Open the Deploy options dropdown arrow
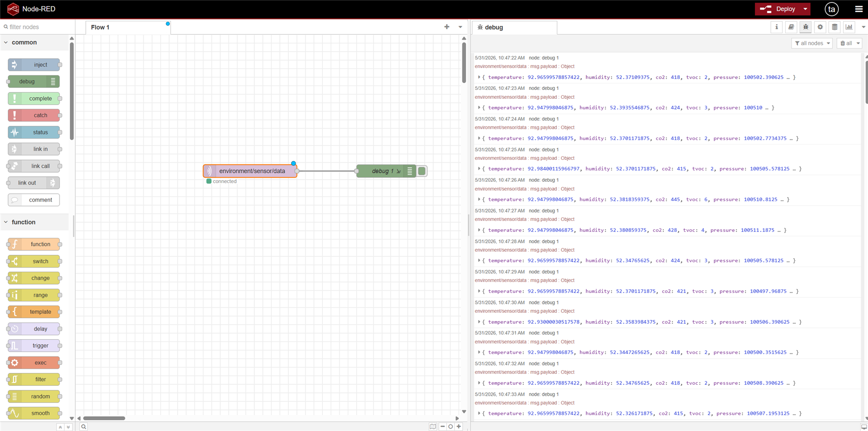Screen dimensions: 868x431 click(806, 9)
